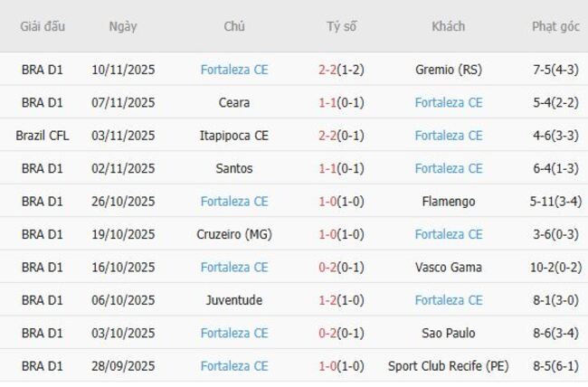Click the "Tỷ số" column header

341,26
